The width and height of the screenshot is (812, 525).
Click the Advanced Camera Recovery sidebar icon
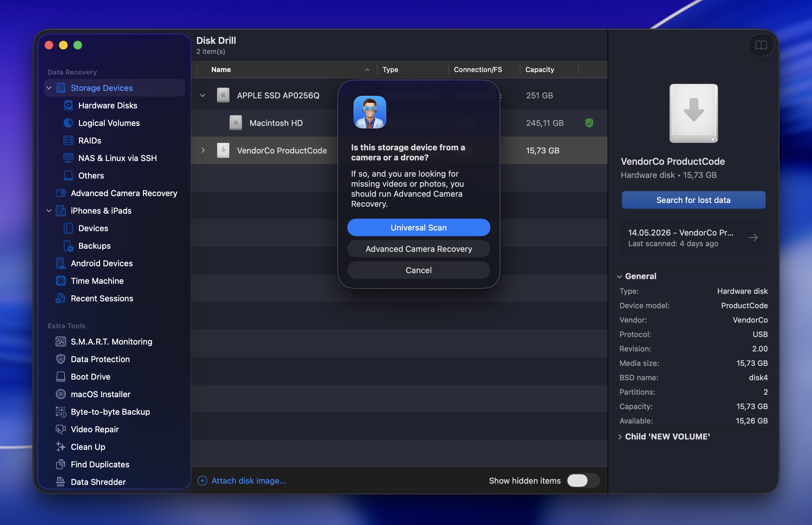tap(61, 193)
